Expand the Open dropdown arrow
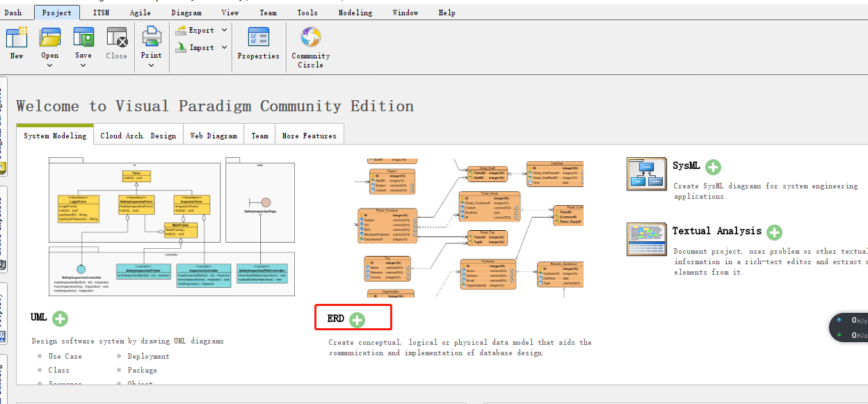 point(50,65)
